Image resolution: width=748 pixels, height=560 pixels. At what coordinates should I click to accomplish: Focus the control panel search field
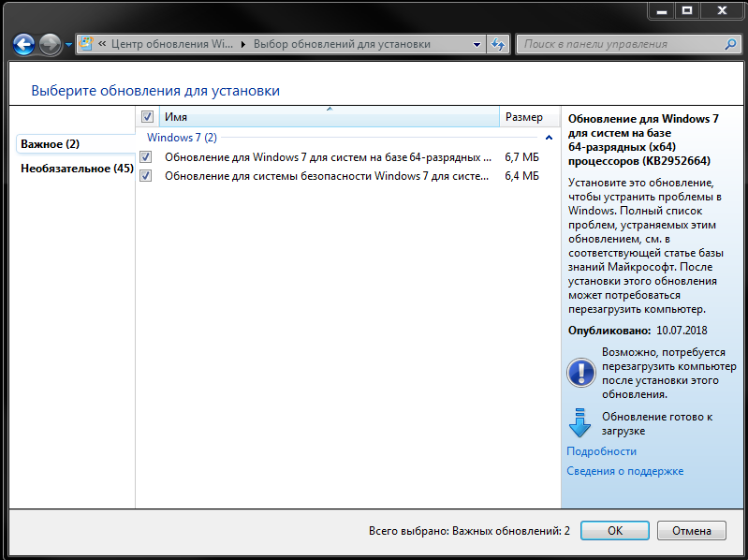(x=629, y=44)
